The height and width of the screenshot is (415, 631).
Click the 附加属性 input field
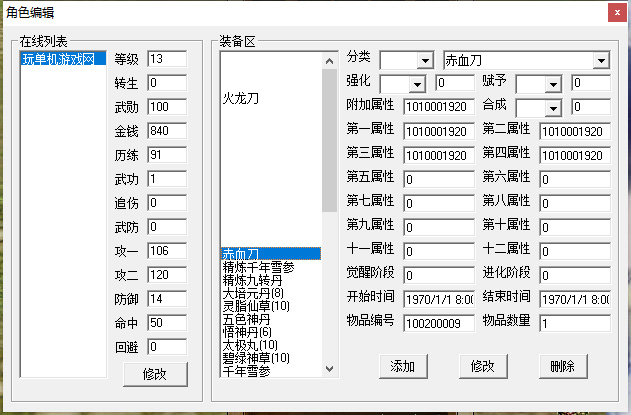(x=438, y=107)
